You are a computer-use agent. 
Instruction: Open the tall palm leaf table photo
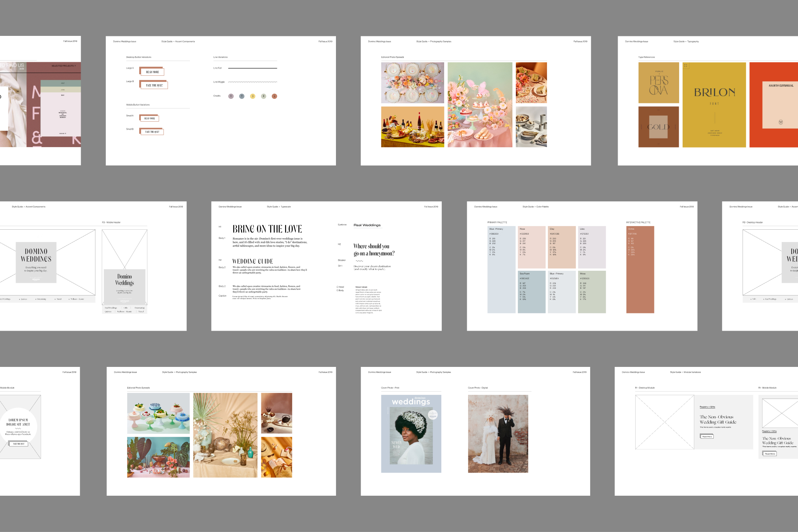[225, 435]
